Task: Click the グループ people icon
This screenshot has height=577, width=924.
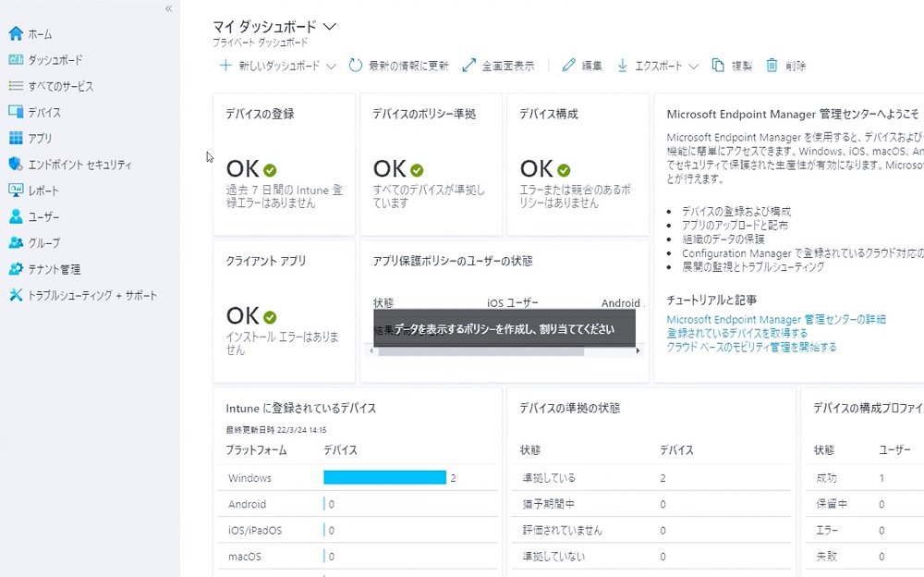Action: pyautogui.click(x=16, y=242)
